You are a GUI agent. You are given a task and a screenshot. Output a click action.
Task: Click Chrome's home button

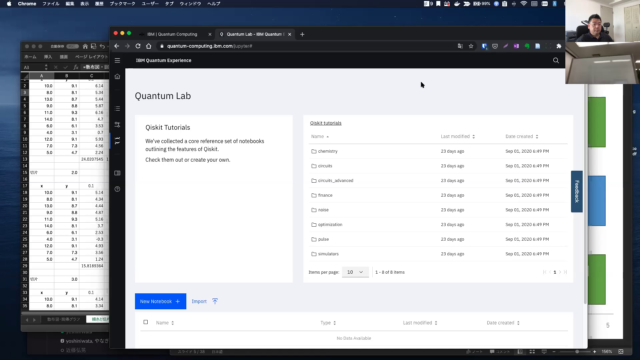(149, 46)
